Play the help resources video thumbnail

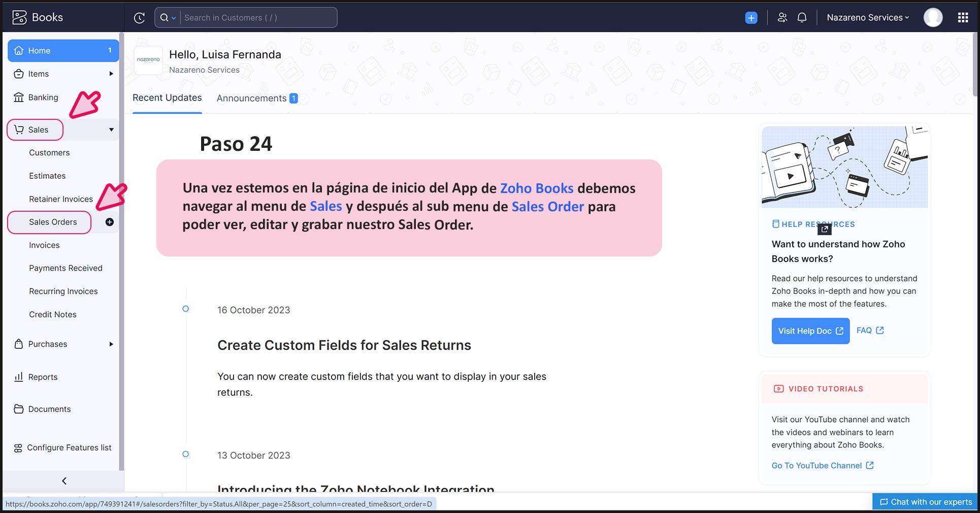tap(790, 176)
